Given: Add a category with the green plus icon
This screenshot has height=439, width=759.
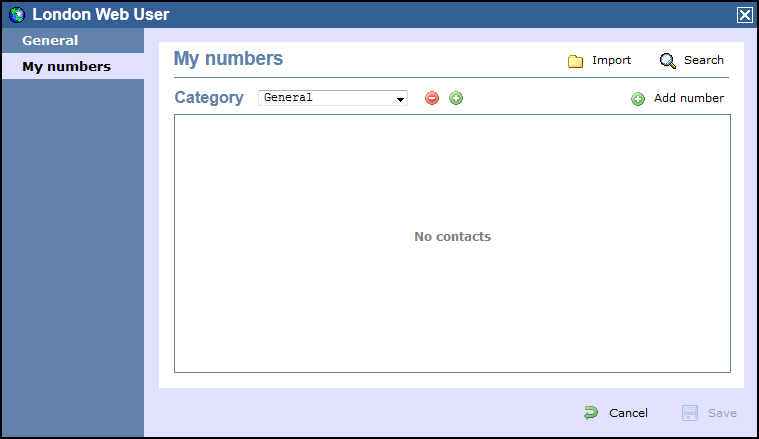Looking at the screenshot, I should [x=456, y=98].
